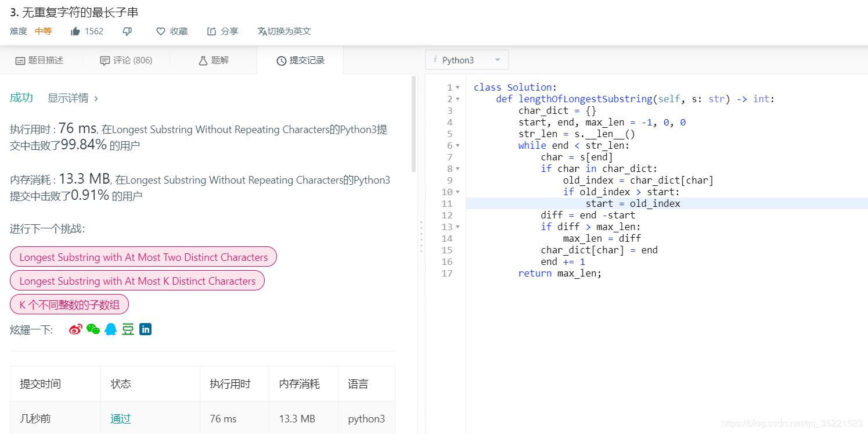Click the heart favorite (收藏) icon
This screenshot has width=868, height=434.
point(161,31)
